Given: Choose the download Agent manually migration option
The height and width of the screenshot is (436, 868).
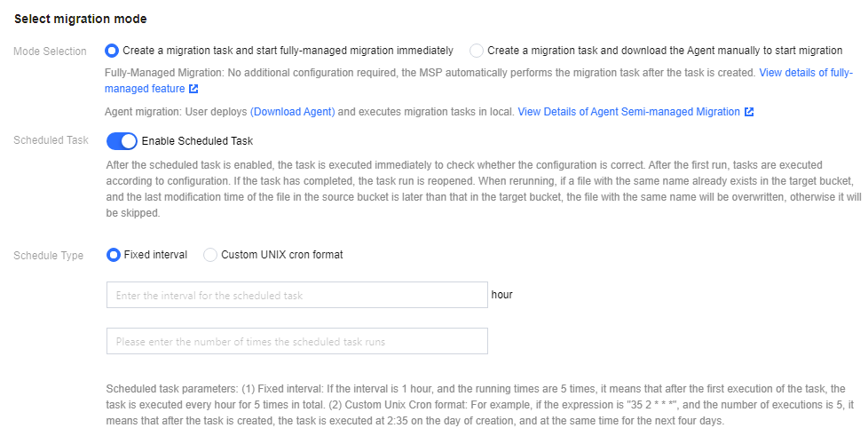Looking at the screenshot, I should [477, 51].
